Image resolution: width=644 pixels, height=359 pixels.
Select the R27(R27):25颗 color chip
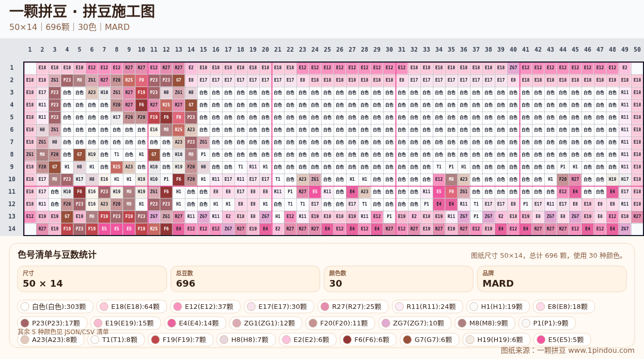click(x=353, y=306)
